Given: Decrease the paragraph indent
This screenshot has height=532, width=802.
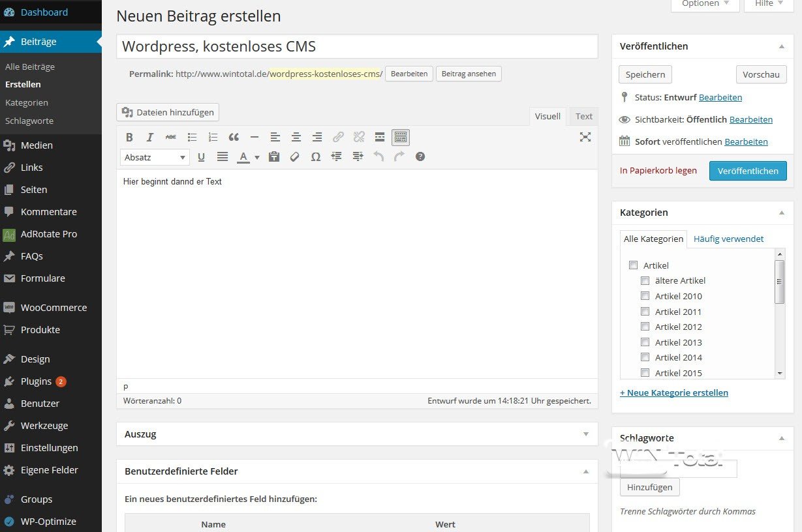Looking at the screenshot, I should point(337,156).
